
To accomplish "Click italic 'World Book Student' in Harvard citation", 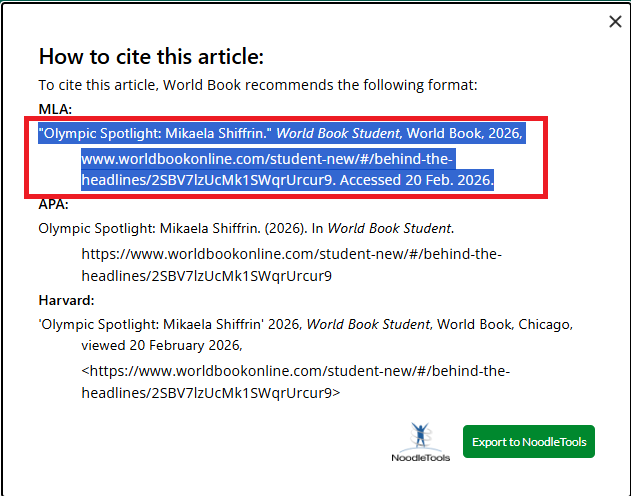I will coord(368,325).
